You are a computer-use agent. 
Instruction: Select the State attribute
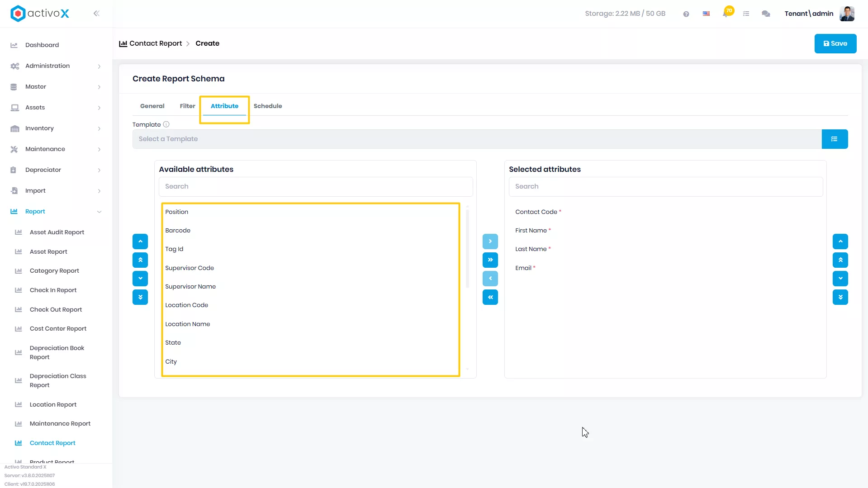(173, 343)
